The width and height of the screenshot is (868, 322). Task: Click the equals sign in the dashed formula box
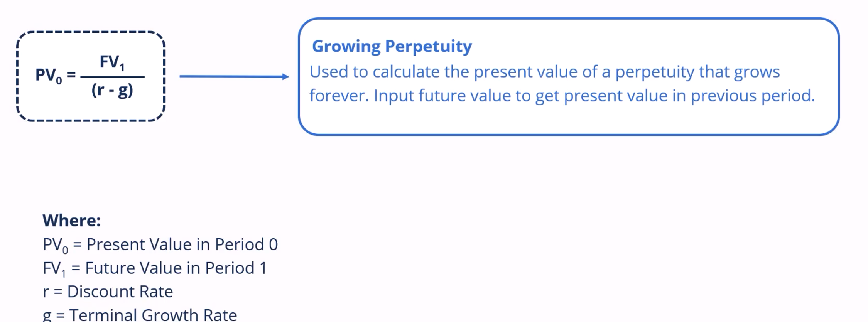pos(71,74)
